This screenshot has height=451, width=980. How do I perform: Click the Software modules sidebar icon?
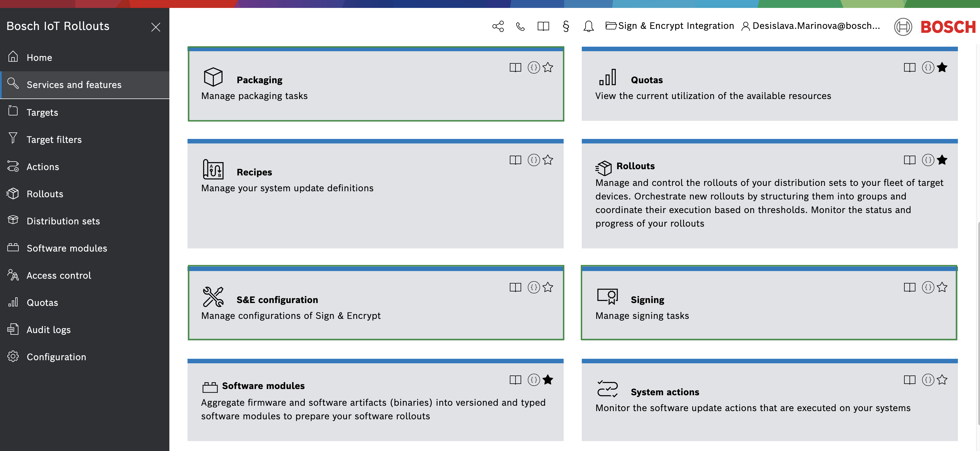(x=13, y=248)
